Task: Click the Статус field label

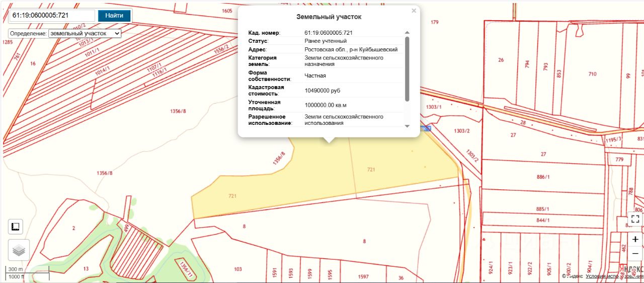Action: tap(258, 41)
